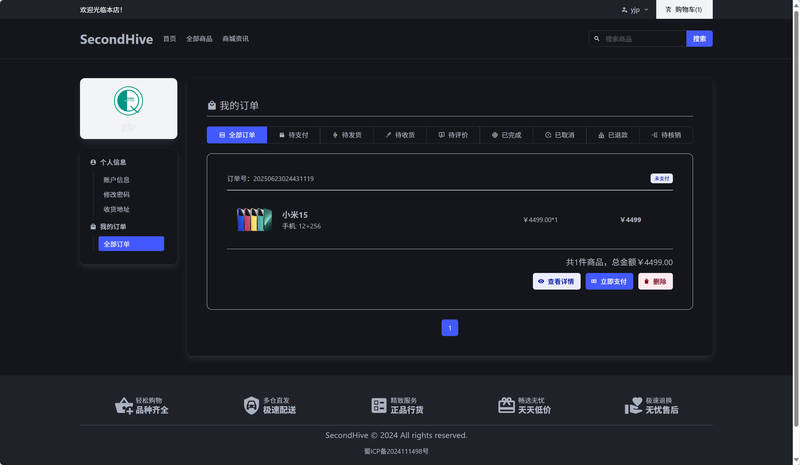Image resolution: width=800 pixels, height=465 pixels.
Task: Switch to the 待评价 tab
Action: [453, 135]
